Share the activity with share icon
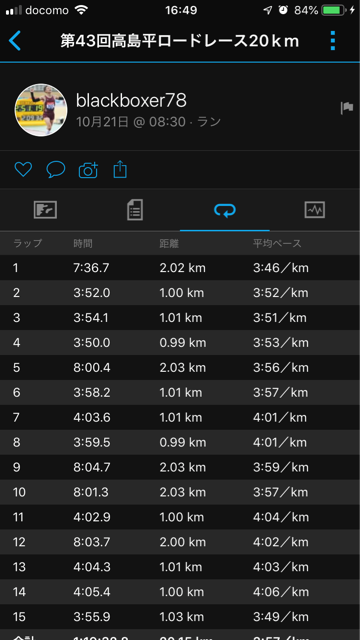This screenshot has height=640, width=360. pos(120,169)
